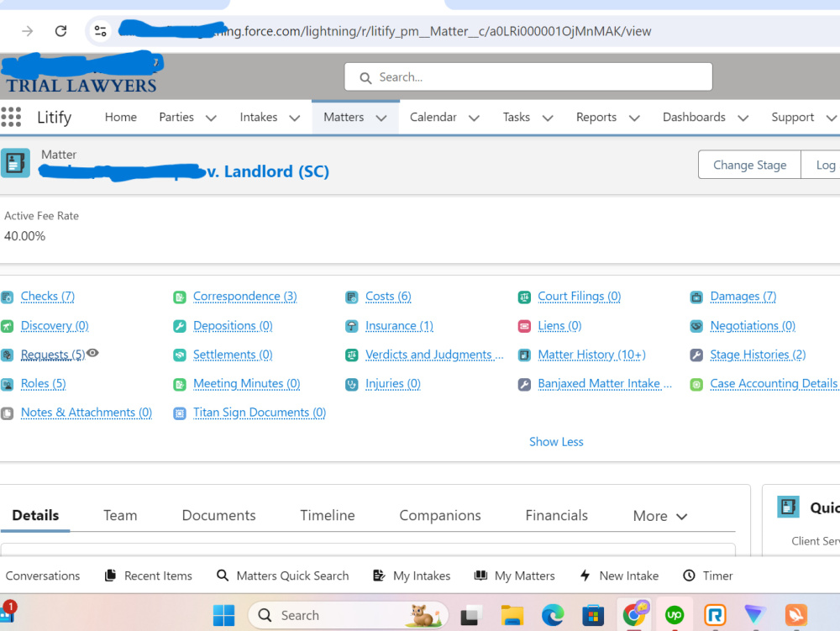Screen dimensions: 840x631
Task: Switch to the Team tab
Action: [x=120, y=515]
